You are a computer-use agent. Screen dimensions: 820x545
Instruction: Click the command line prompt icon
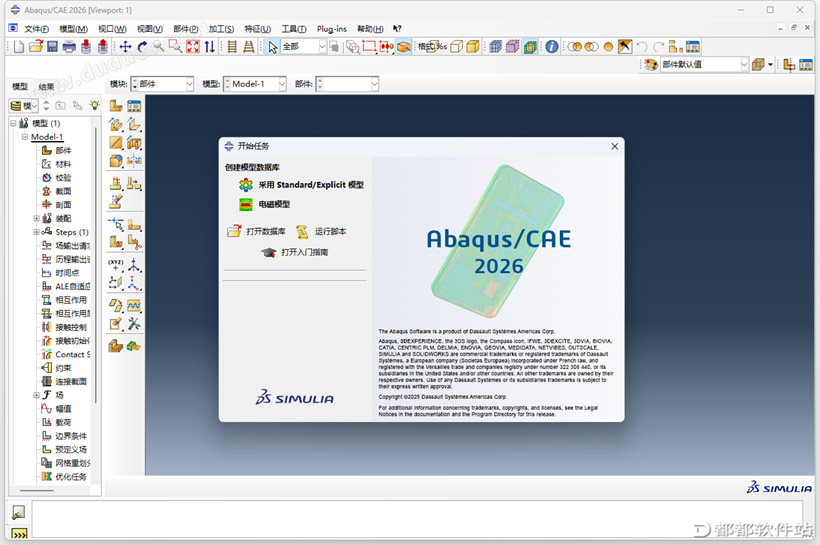pos(19,534)
